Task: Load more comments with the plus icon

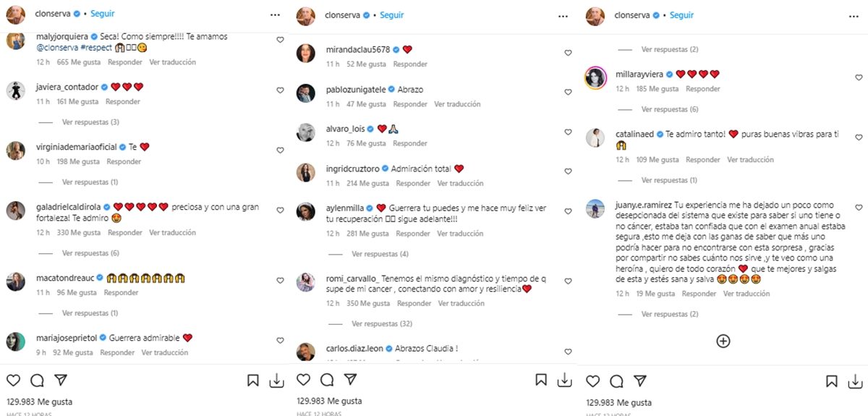Action: pyautogui.click(x=723, y=341)
